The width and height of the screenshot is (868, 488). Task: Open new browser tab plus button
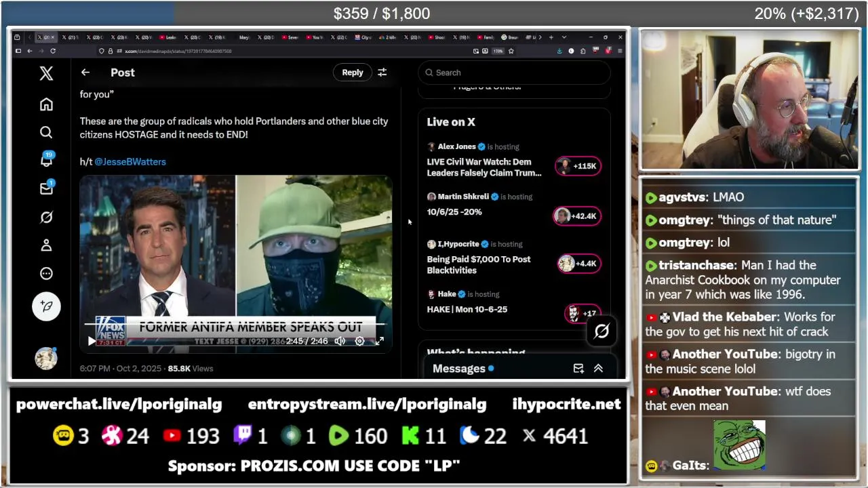click(551, 37)
